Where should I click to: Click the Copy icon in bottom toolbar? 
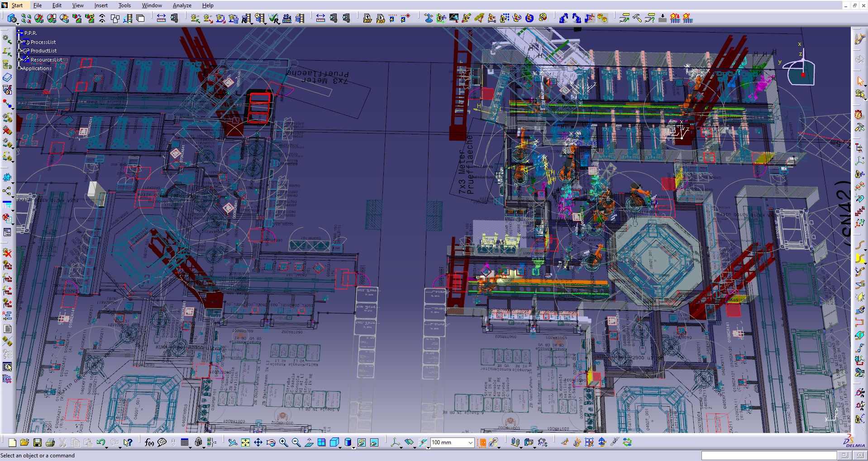point(76,442)
